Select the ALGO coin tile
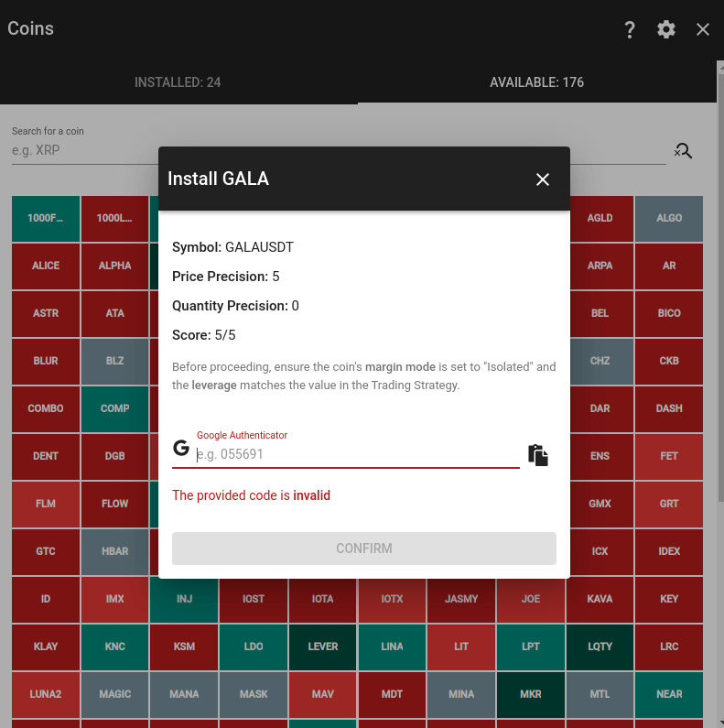The width and height of the screenshot is (724, 728). tap(669, 219)
